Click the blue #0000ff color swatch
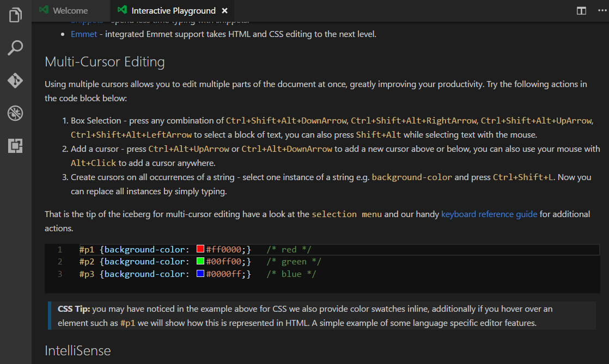 click(x=200, y=274)
